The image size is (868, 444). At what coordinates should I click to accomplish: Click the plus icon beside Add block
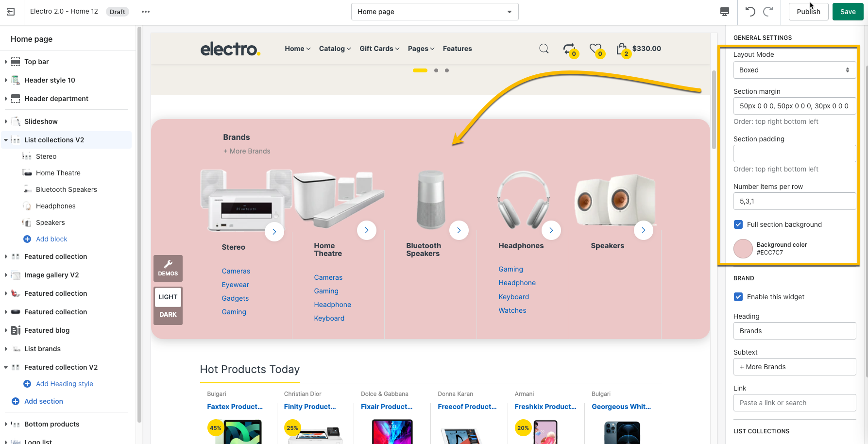click(27, 239)
